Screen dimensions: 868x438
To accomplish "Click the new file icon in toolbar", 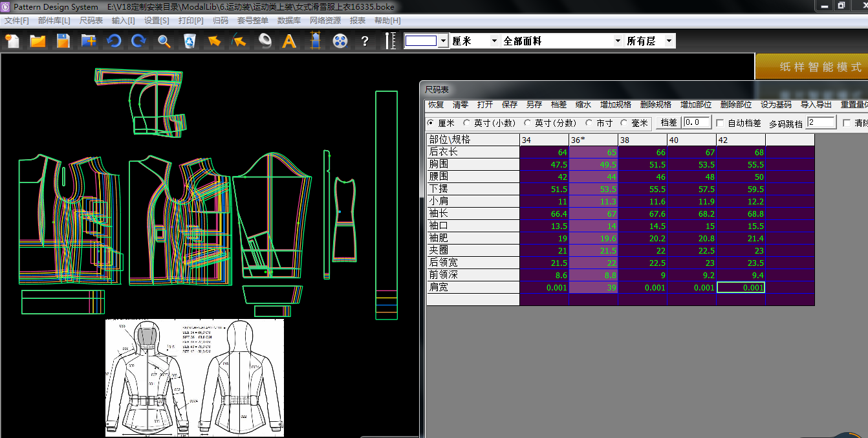I will (13, 41).
